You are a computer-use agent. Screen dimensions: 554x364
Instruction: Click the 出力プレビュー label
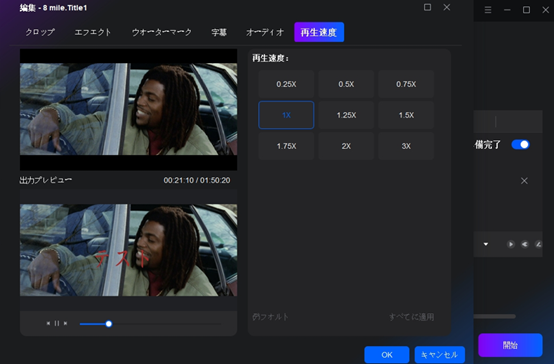point(46,180)
